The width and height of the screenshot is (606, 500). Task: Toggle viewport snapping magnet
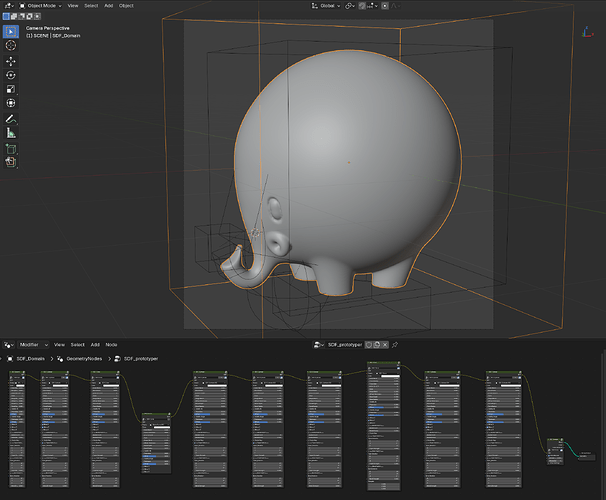[x=362, y=6]
